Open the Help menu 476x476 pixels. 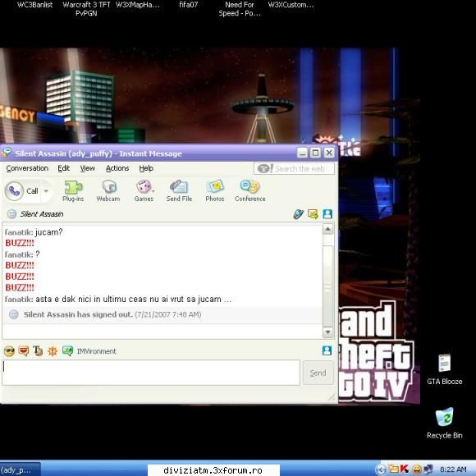(146, 168)
